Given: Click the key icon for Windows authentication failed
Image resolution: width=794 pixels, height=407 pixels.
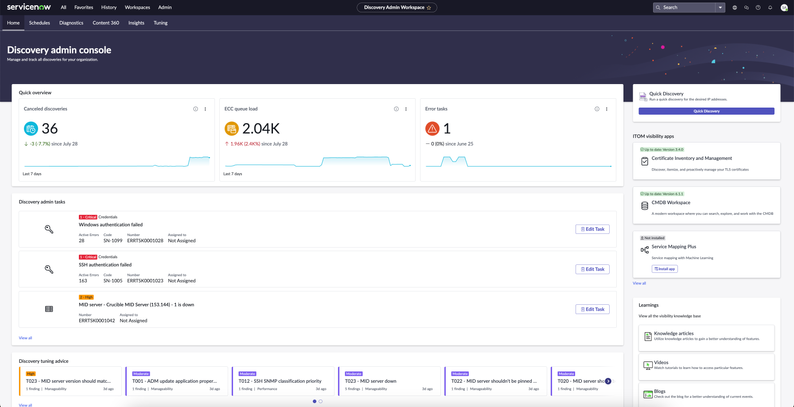Looking at the screenshot, I should click(x=49, y=229).
